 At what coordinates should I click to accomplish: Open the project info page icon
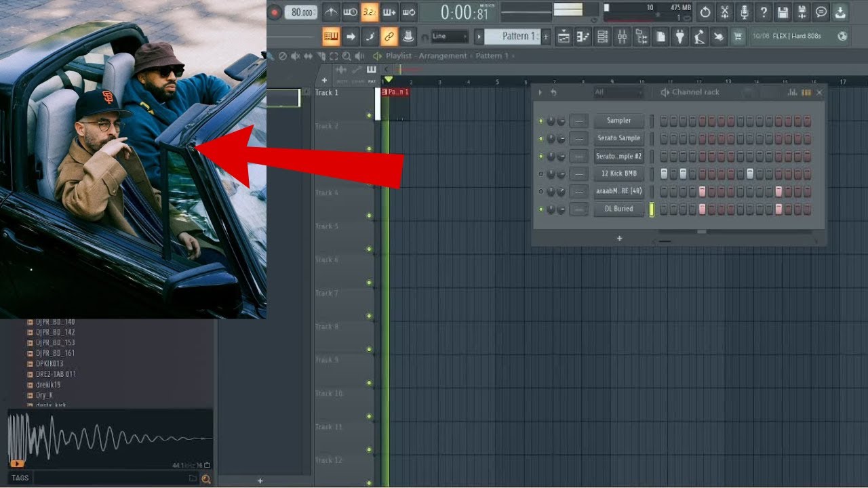coord(661,37)
